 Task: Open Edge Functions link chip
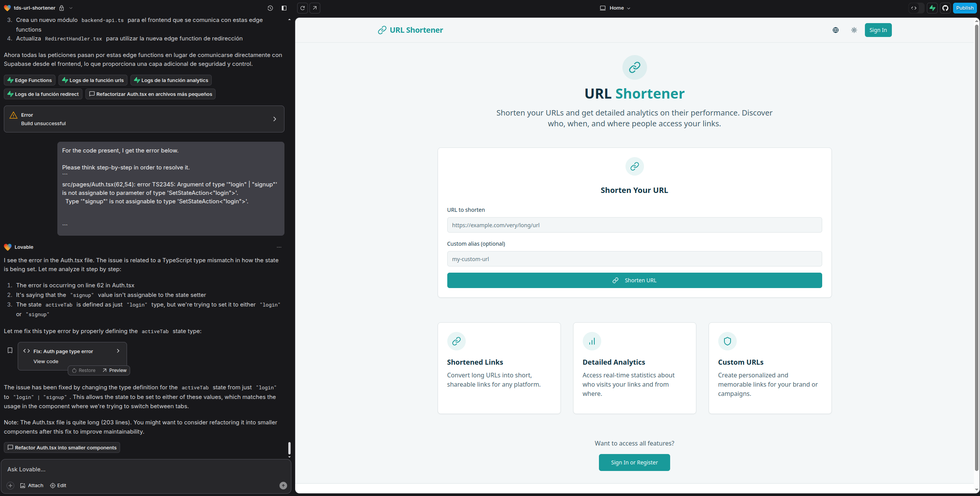click(x=30, y=80)
